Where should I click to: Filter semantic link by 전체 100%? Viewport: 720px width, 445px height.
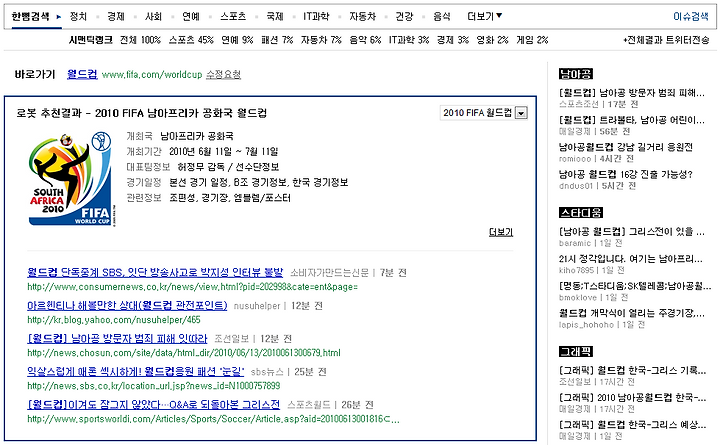click(x=140, y=40)
